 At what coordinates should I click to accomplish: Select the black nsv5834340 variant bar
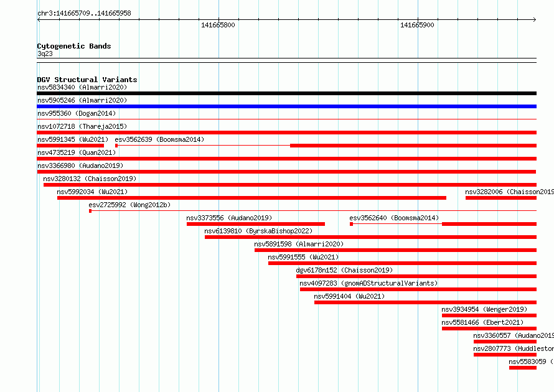(x=286, y=93)
